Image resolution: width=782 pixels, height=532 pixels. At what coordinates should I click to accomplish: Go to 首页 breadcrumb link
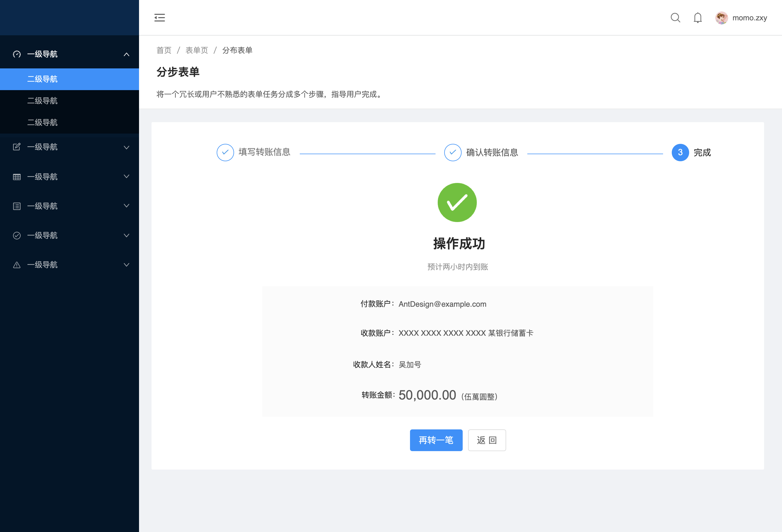pyautogui.click(x=164, y=50)
